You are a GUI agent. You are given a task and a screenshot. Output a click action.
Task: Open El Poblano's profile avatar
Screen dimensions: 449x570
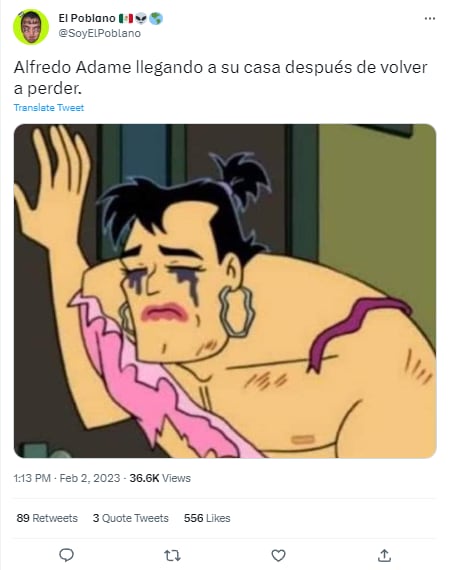coord(31,27)
